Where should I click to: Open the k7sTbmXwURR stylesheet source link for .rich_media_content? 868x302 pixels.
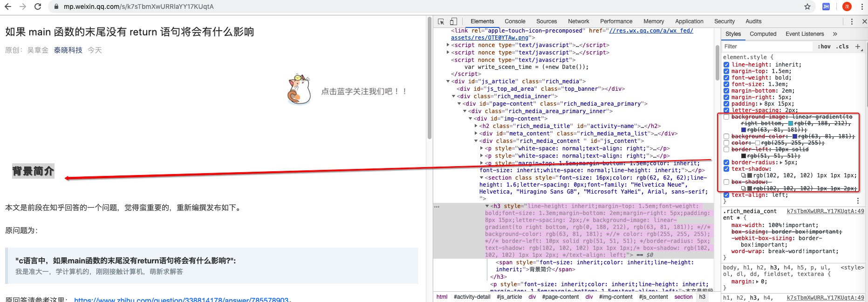825,211
